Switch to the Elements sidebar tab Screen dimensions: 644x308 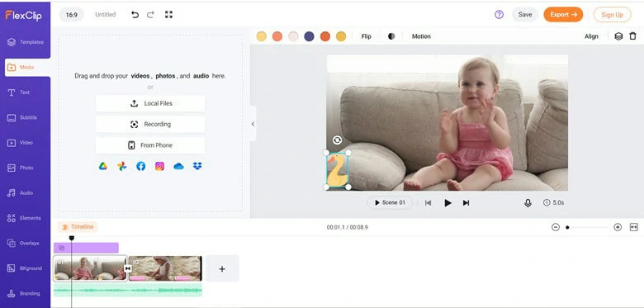click(x=26, y=218)
